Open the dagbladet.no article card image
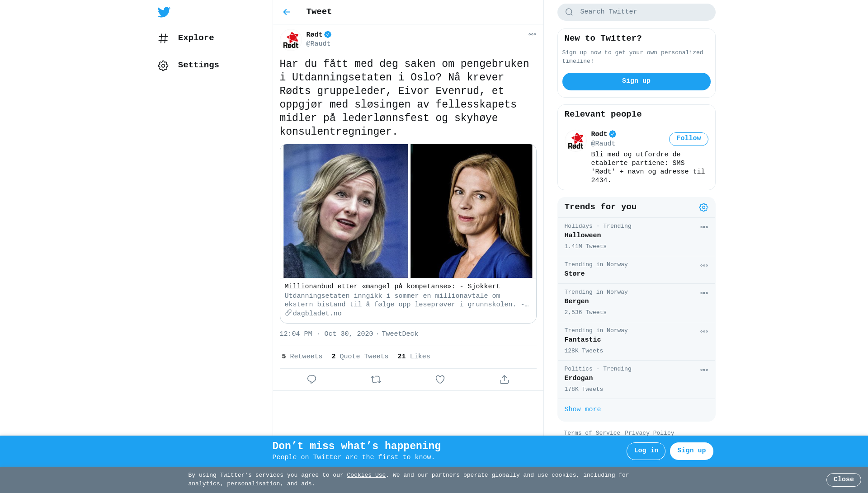Image resolution: width=868 pixels, height=493 pixels. (x=408, y=211)
